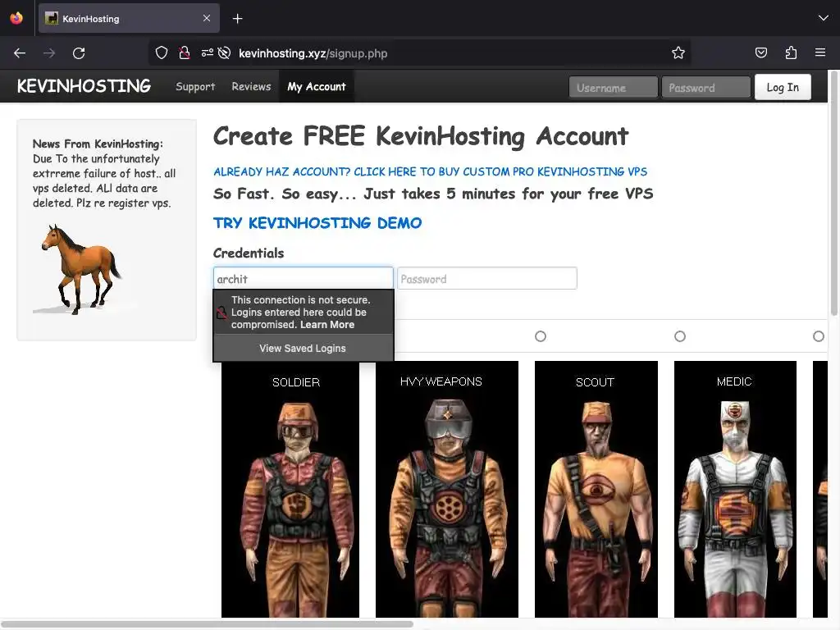Viewport: 840px width, 630px height.
Task: Open the TRY KEVINHOSTING DEMO link
Action: [317, 223]
